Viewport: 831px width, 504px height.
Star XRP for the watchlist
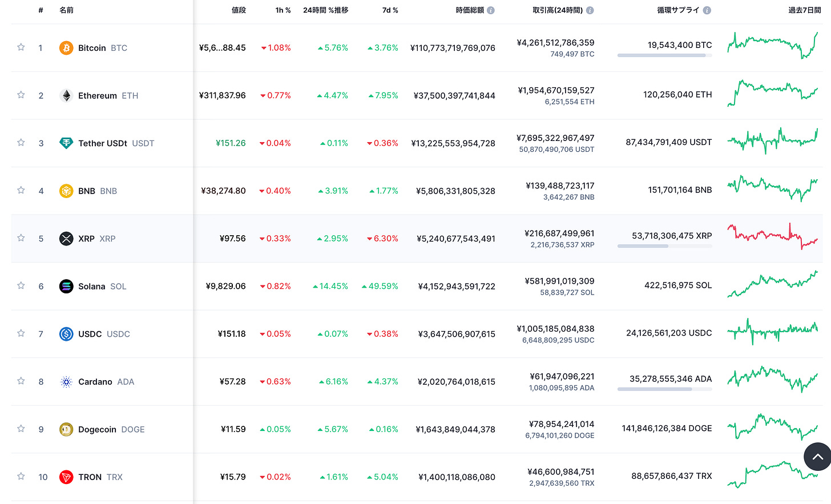coord(21,238)
